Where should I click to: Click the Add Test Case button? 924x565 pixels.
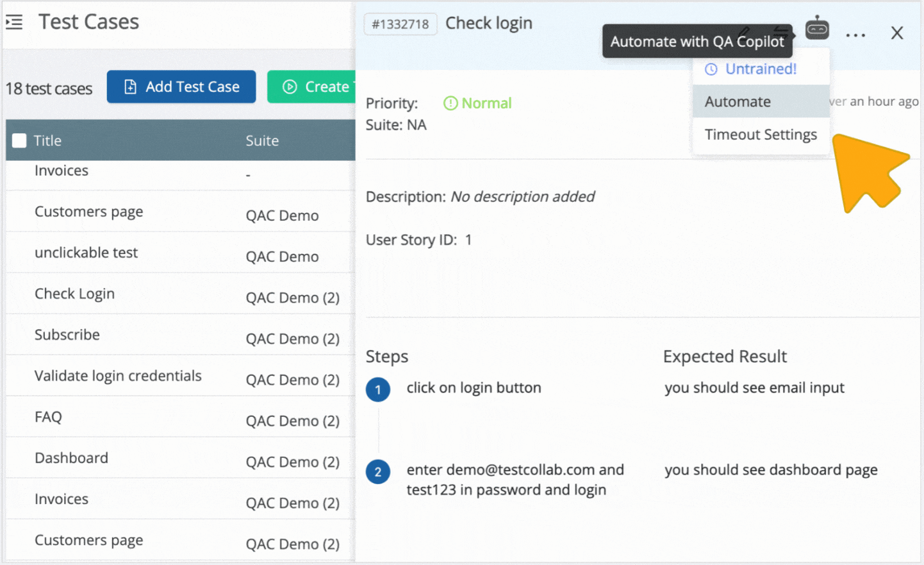[x=181, y=87]
